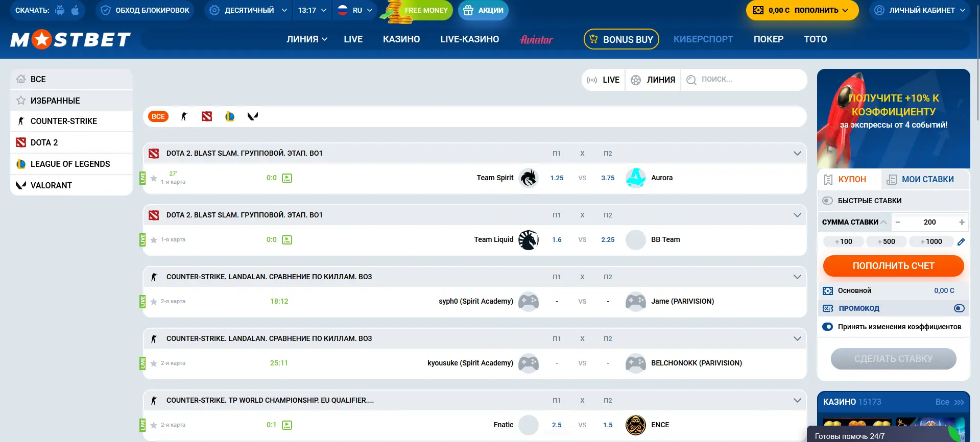Download the iOS app via Apple icon
The width and height of the screenshot is (980, 442).
tap(75, 10)
